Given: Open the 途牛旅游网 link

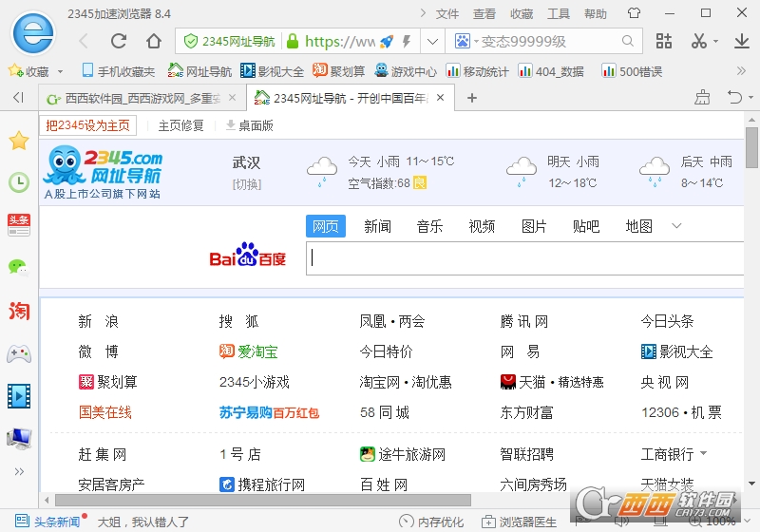Looking at the screenshot, I should tap(402, 454).
